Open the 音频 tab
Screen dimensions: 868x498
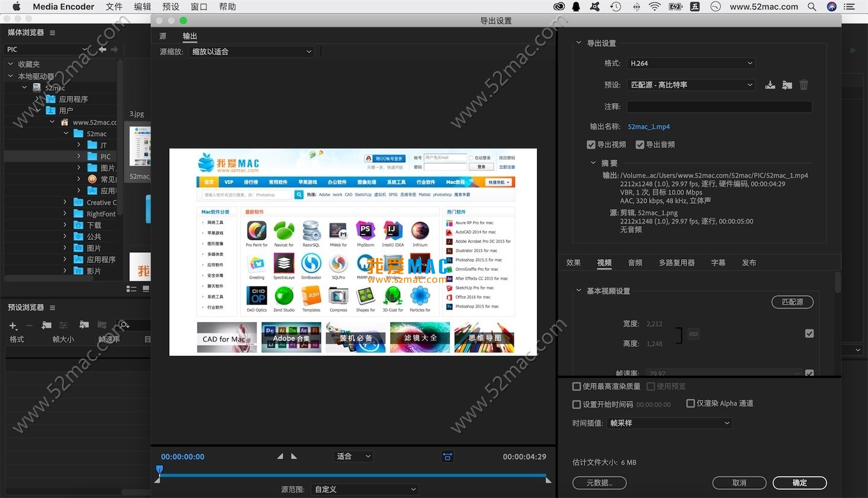(635, 263)
